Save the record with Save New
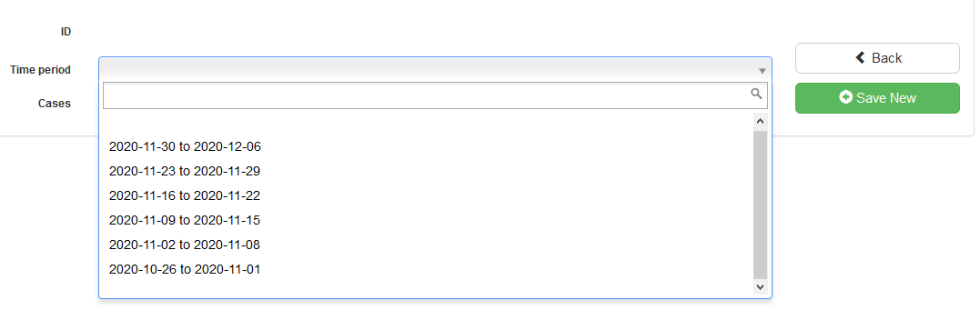The image size is (980, 330). click(877, 98)
